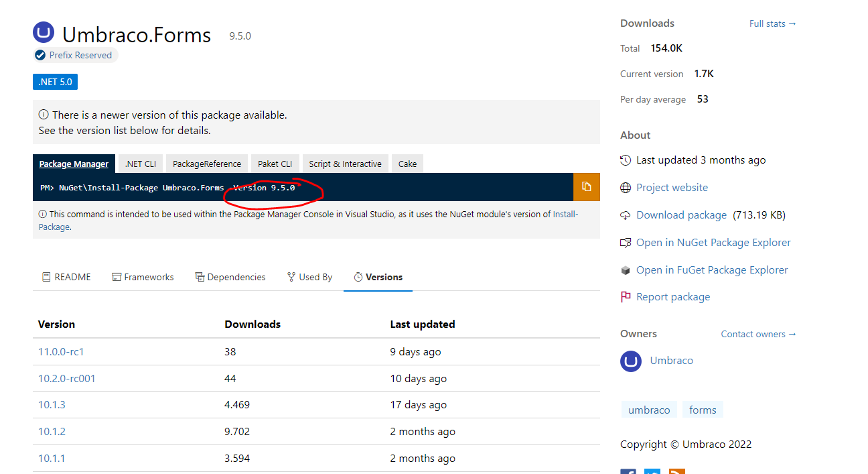Select the Cake tab
The image size is (868, 474).
pyautogui.click(x=407, y=164)
